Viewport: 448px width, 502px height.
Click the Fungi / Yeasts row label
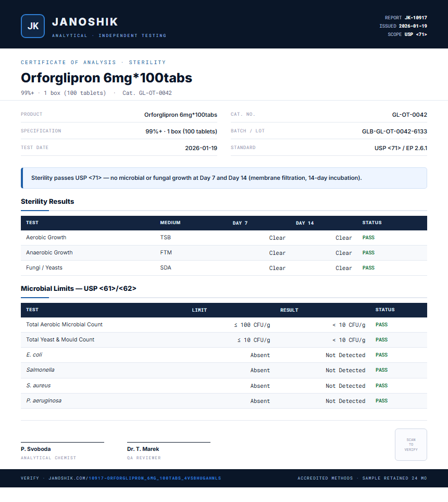[x=44, y=267]
